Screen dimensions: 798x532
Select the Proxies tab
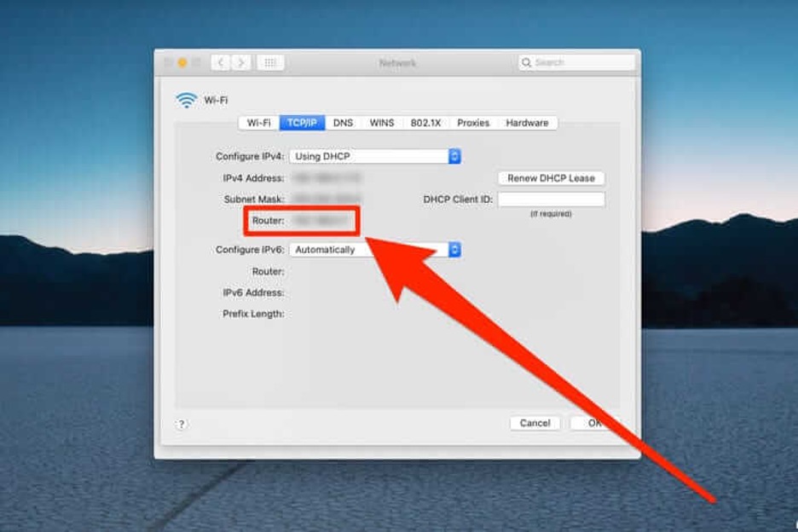point(473,123)
